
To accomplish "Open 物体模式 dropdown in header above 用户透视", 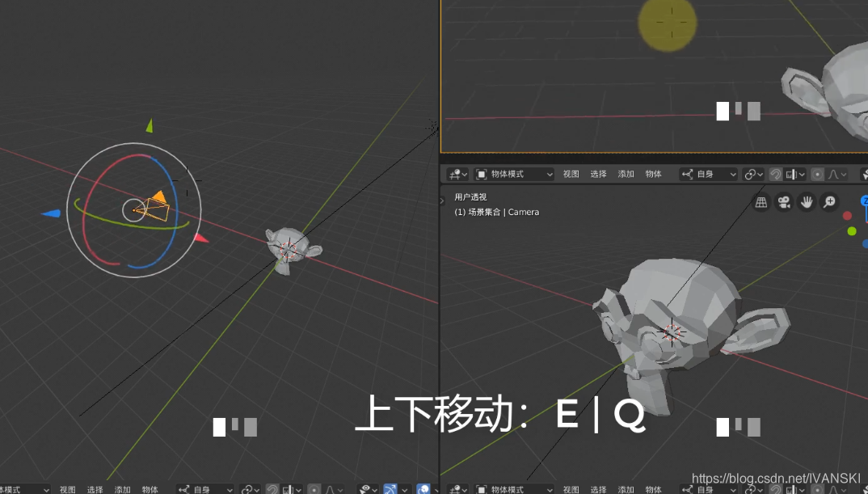I will [x=514, y=175].
